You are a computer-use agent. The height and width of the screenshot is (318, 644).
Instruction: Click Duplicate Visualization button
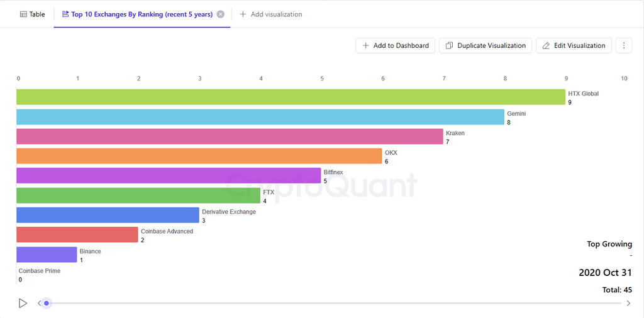(x=486, y=45)
